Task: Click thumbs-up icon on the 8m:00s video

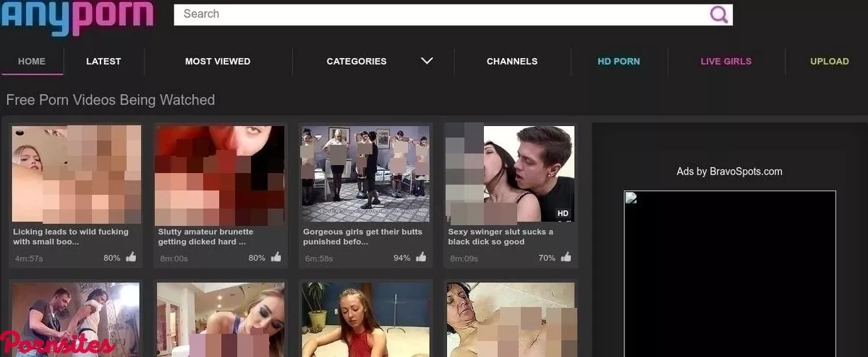Action: (276, 257)
